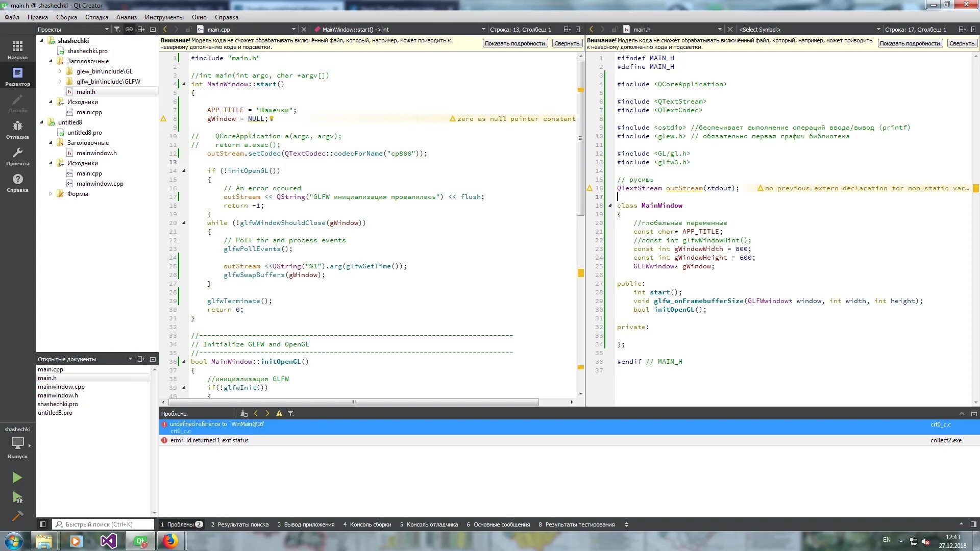Click the warnings filter triangle icon
This screenshot has width=980, height=551.
279,414
